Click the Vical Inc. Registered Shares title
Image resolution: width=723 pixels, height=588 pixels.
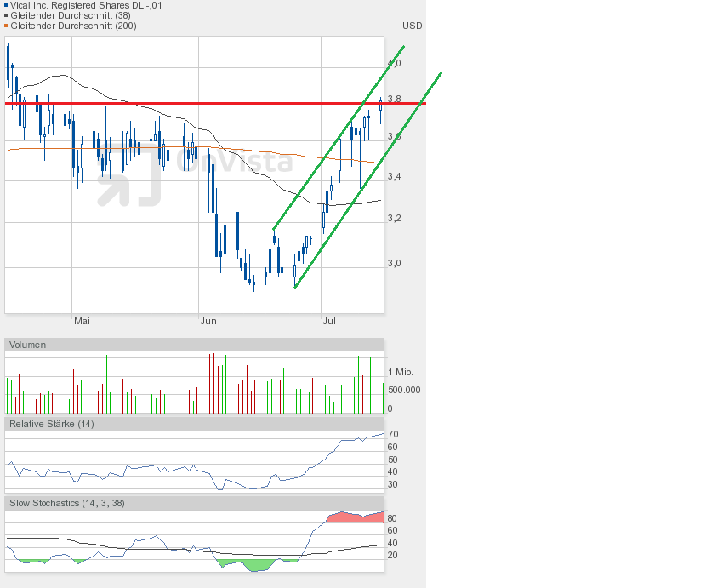(x=85, y=5)
